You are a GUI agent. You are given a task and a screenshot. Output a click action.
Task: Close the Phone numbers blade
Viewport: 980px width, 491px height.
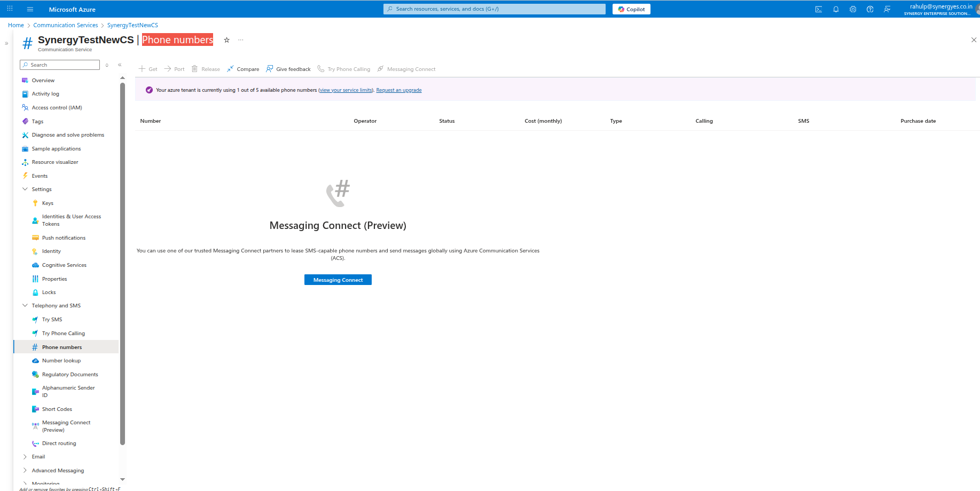point(974,40)
